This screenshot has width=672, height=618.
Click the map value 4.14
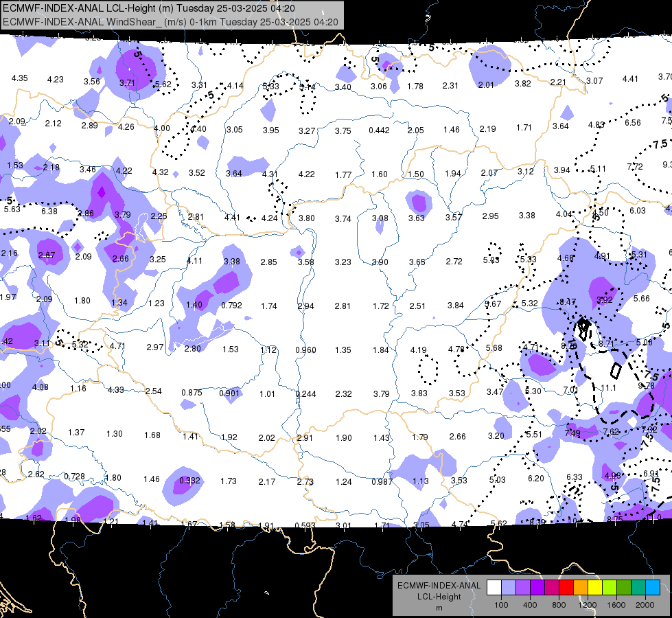[235, 86]
